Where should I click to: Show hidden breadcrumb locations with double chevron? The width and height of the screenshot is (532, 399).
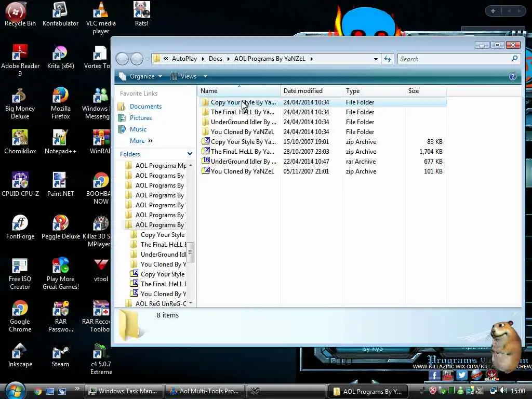[x=166, y=59]
